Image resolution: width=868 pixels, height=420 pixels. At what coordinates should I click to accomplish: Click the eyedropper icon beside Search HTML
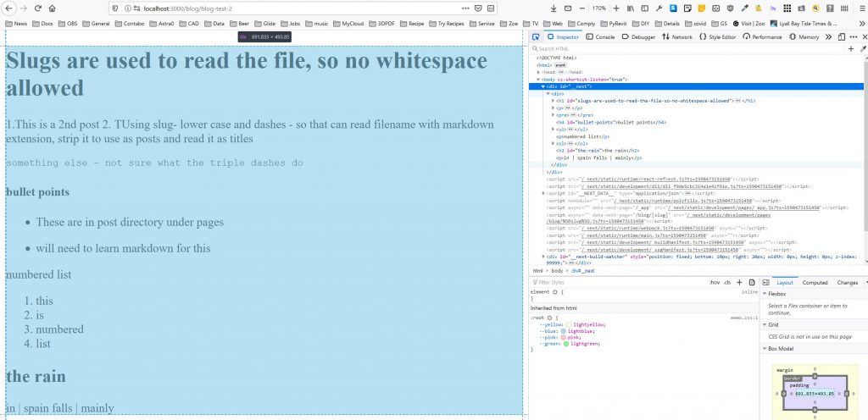click(862, 49)
